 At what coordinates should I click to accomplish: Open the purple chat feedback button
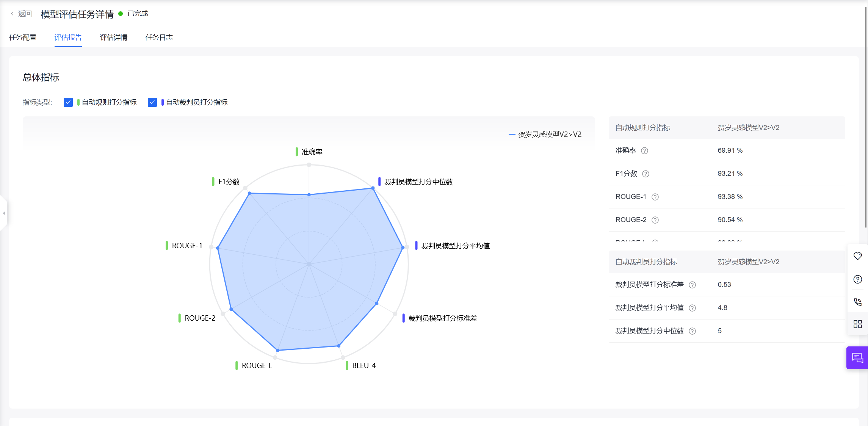pyautogui.click(x=857, y=357)
